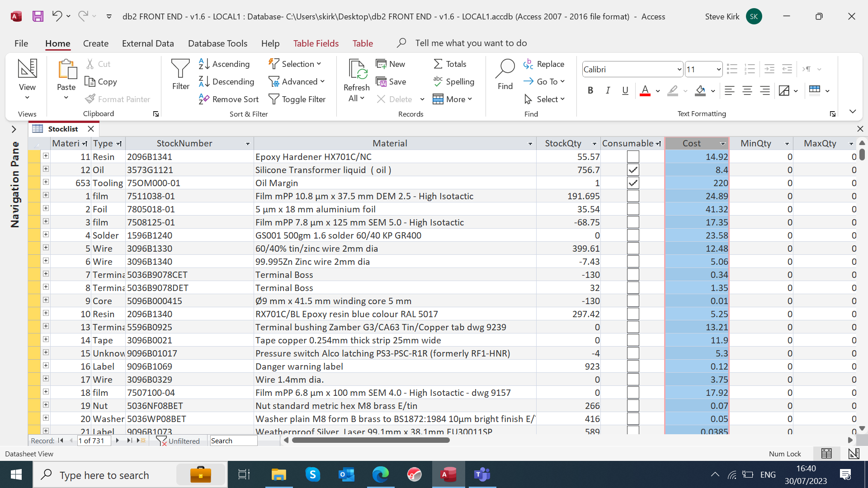The height and width of the screenshot is (488, 868).
Task: Sort Ascending using the A-Z button
Action: point(224,64)
